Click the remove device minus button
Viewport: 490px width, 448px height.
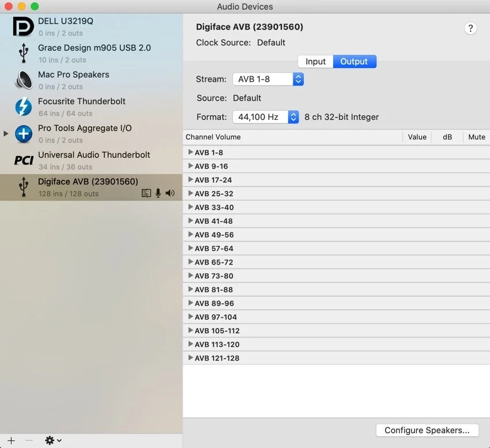tap(29, 441)
